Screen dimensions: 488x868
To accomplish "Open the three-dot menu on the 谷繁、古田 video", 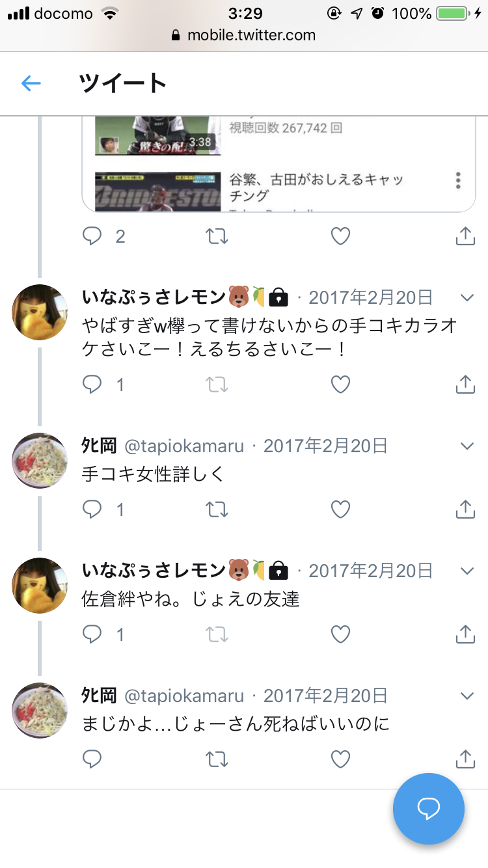I will click(x=459, y=180).
